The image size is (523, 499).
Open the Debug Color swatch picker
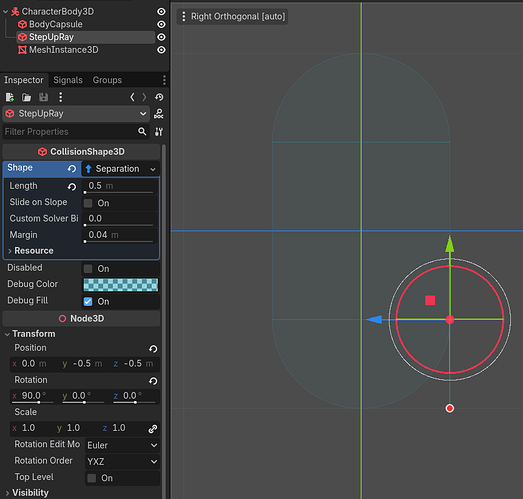tap(121, 285)
